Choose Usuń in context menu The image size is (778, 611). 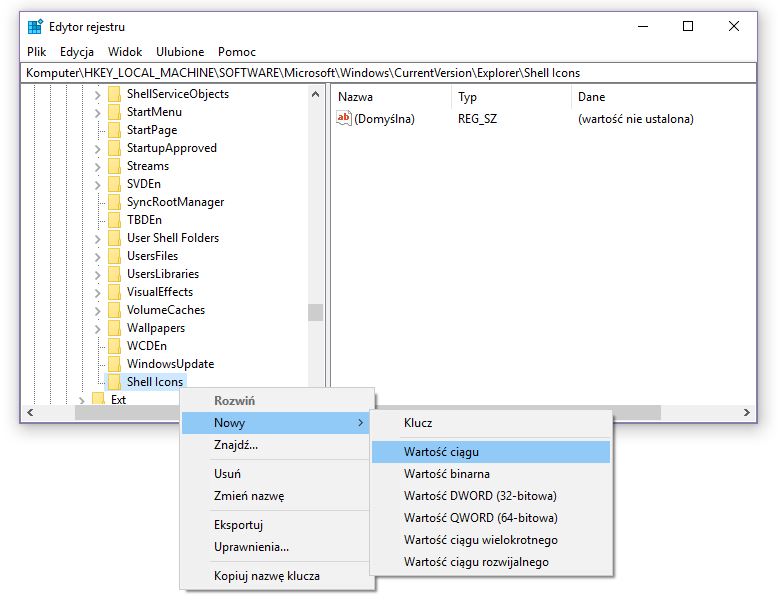(x=275, y=474)
